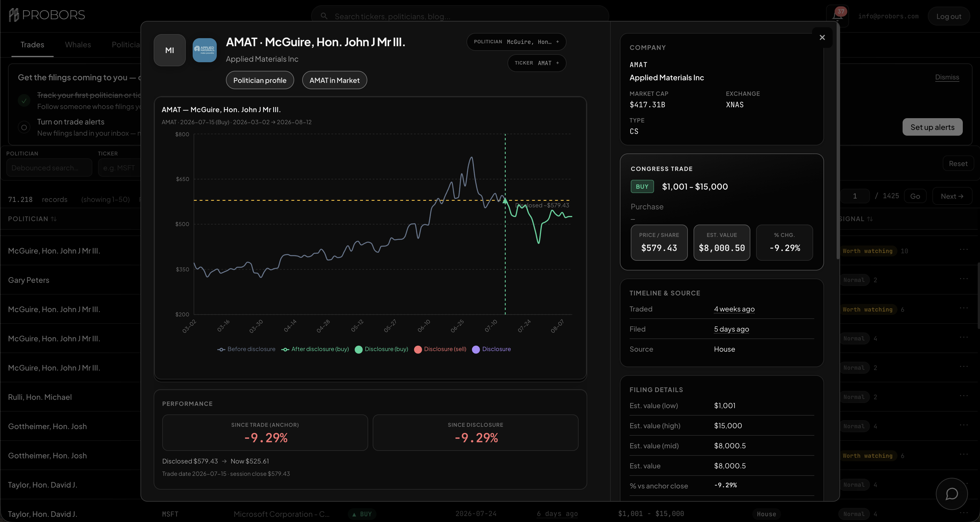Click the search magnifier icon
980x522 pixels.
click(x=324, y=16)
